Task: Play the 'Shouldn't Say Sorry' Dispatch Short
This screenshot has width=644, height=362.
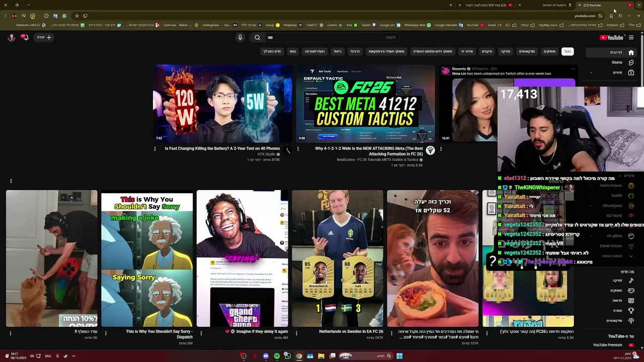Action: [x=147, y=258]
